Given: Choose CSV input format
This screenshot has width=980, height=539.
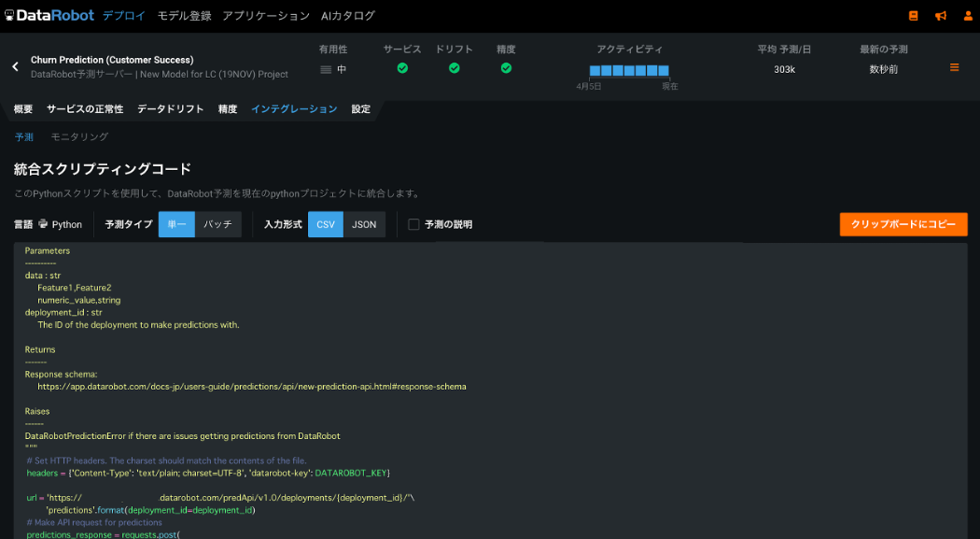Looking at the screenshot, I should pos(326,224).
